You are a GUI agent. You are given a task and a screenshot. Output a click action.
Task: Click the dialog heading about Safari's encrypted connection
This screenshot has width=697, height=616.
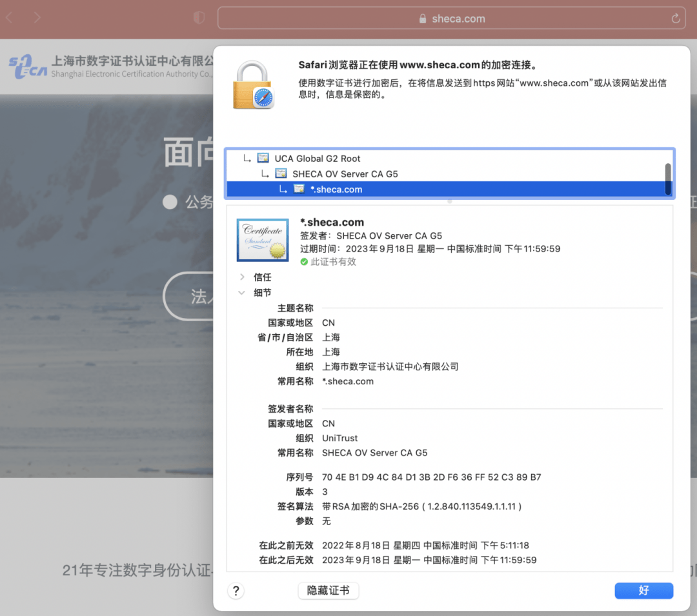(x=419, y=65)
